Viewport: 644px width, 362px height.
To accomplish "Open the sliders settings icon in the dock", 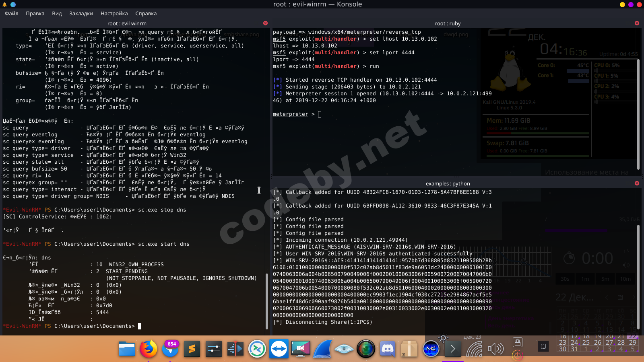I will [x=214, y=349].
